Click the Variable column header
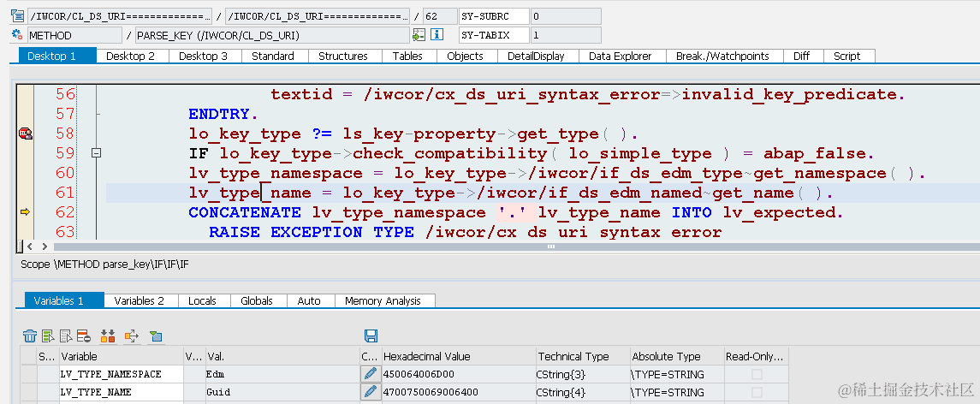 click(x=122, y=356)
